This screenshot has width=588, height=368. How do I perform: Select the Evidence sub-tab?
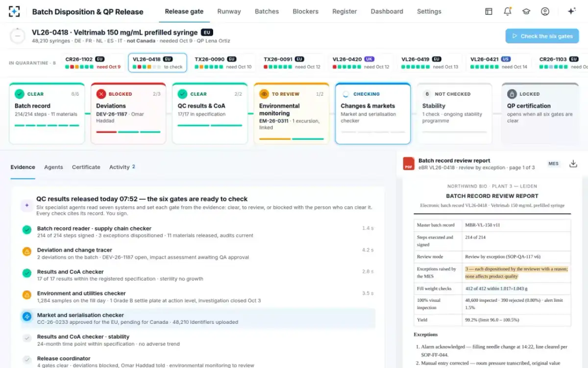(x=23, y=167)
